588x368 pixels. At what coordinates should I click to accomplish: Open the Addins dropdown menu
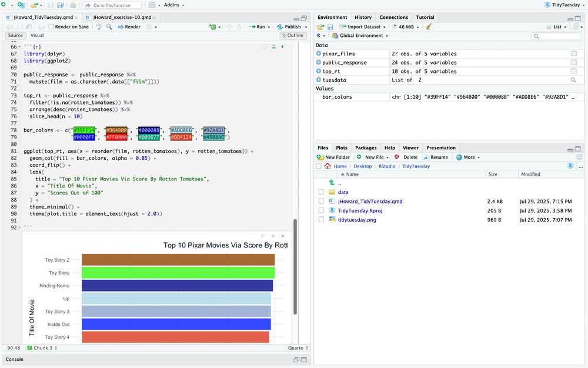pyautogui.click(x=174, y=5)
